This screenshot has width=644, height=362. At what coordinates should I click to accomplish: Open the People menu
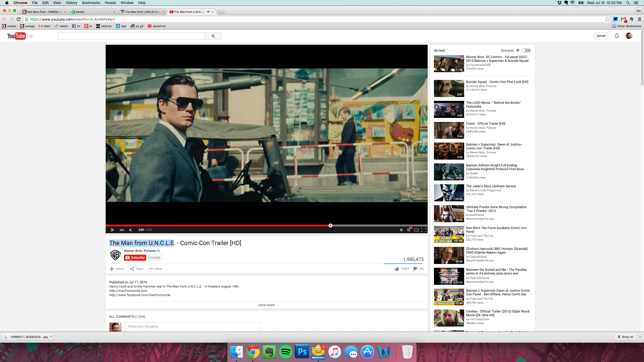coord(110,3)
